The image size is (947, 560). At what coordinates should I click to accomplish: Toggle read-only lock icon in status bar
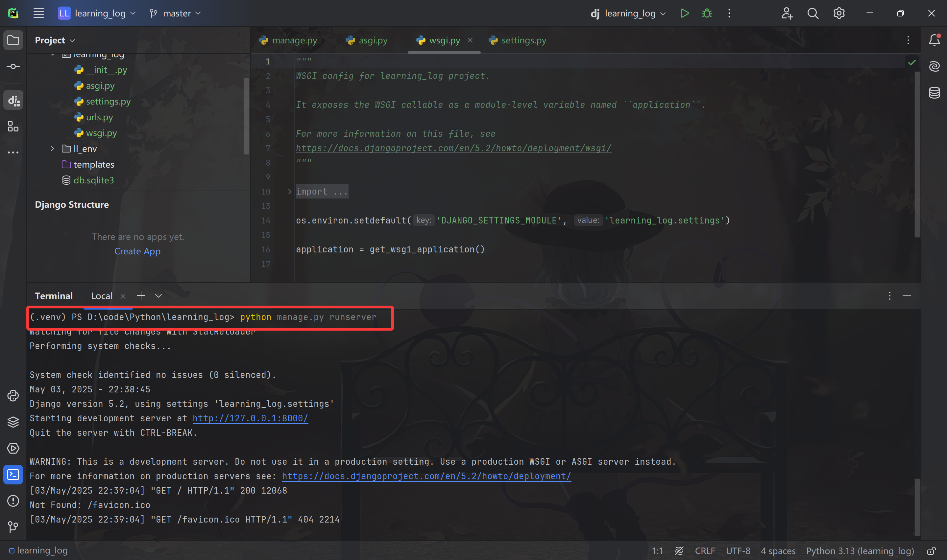931,551
